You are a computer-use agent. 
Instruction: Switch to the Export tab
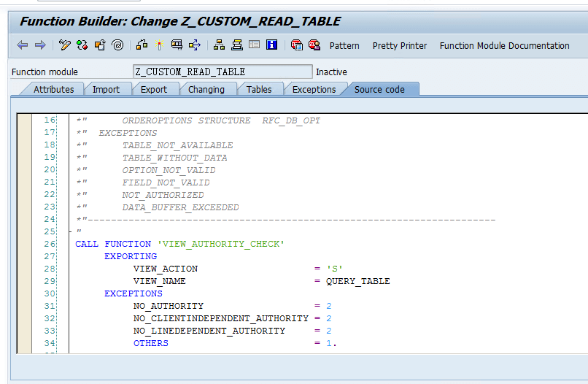154,89
